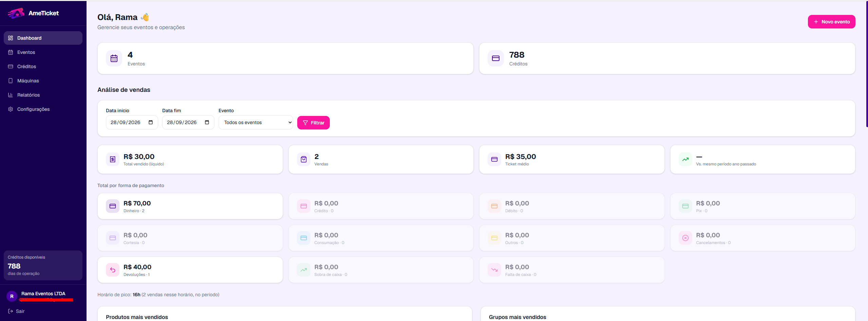This screenshot has height=321, width=868.
Task: Click Sair to log out
Action: click(x=16, y=311)
